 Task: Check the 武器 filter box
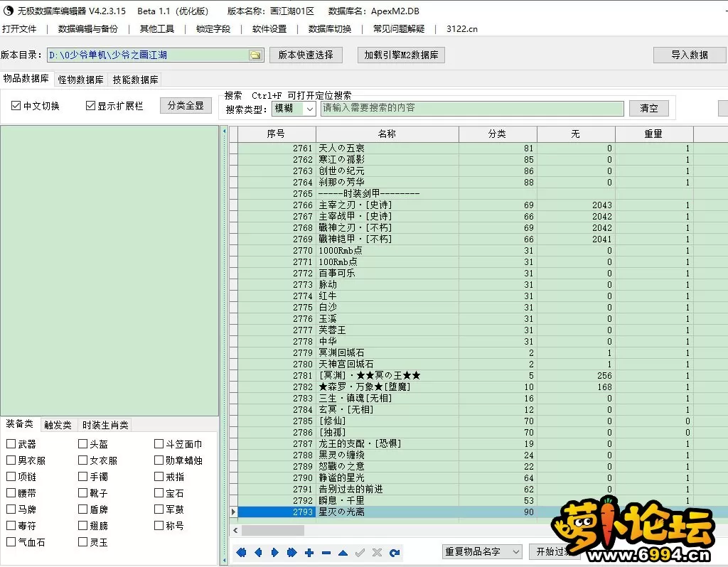click(11, 444)
